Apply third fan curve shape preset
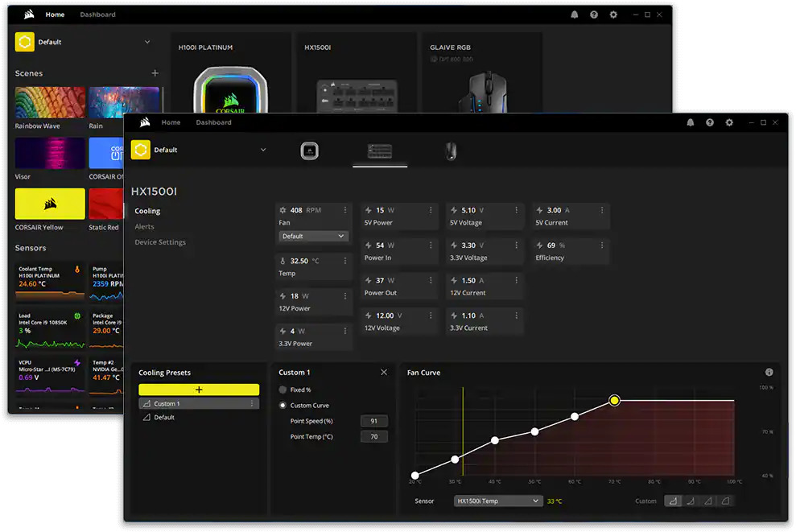The width and height of the screenshot is (796, 532). [x=708, y=501]
